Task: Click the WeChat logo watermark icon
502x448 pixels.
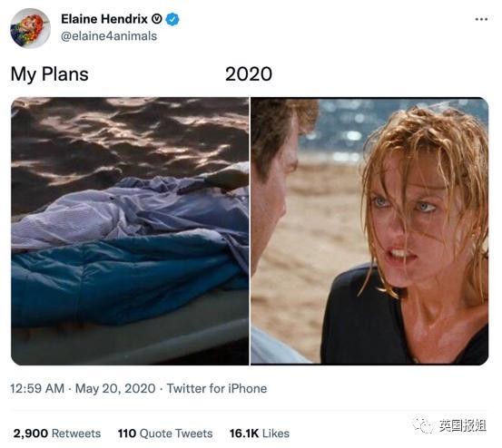Action: [x=423, y=425]
